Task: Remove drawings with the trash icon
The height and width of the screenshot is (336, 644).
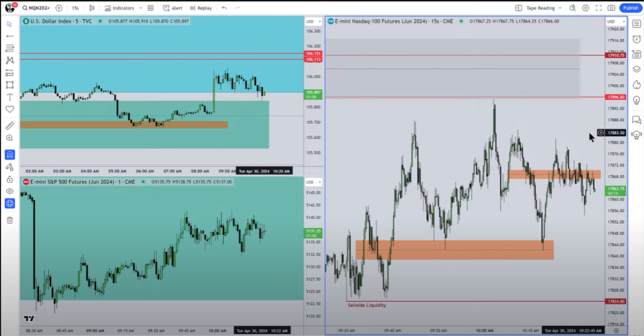Action: [x=9, y=220]
